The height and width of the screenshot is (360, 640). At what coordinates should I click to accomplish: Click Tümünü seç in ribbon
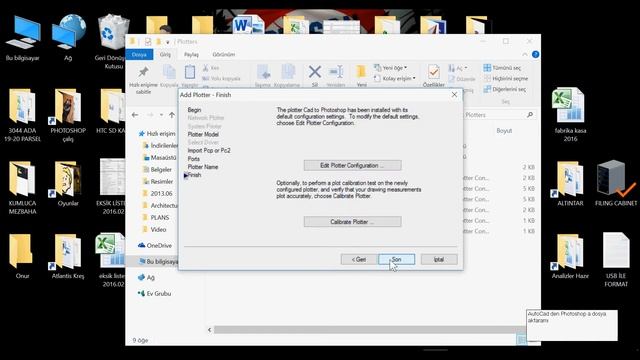tap(502, 68)
